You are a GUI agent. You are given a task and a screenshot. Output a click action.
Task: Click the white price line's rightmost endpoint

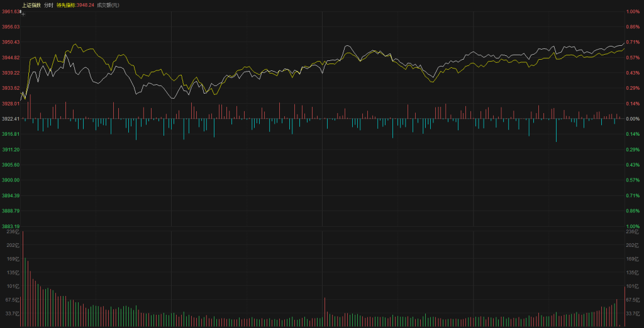coord(625,43)
